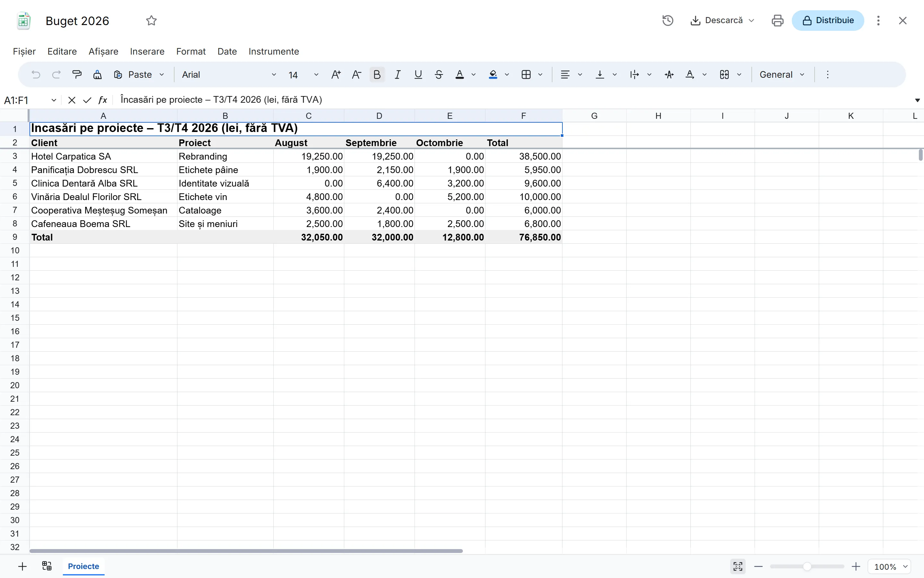Expand the borders dropdown arrow
Image resolution: width=924 pixels, height=578 pixels.
pyautogui.click(x=540, y=74)
